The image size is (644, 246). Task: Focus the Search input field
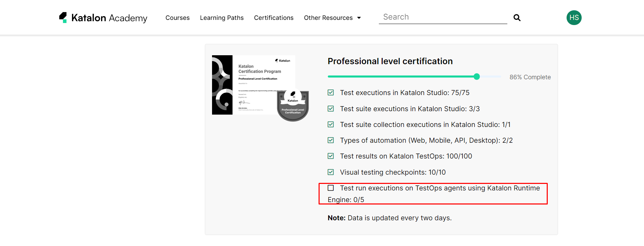tap(443, 17)
